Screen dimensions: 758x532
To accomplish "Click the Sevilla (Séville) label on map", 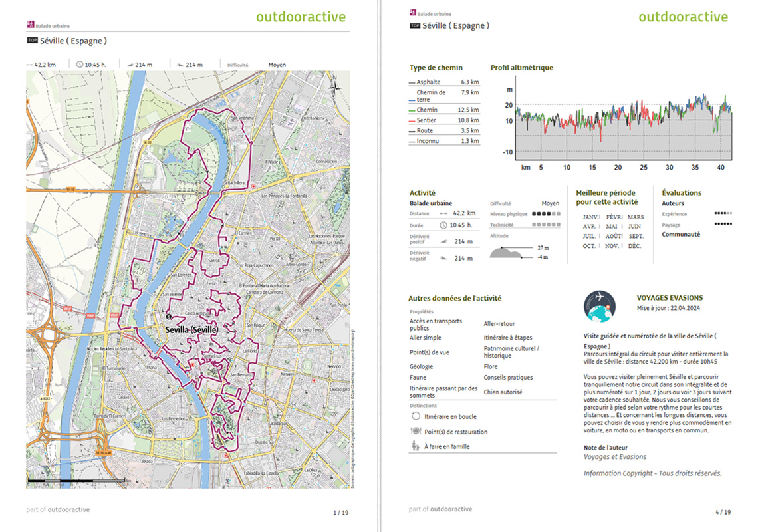I will (191, 329).
